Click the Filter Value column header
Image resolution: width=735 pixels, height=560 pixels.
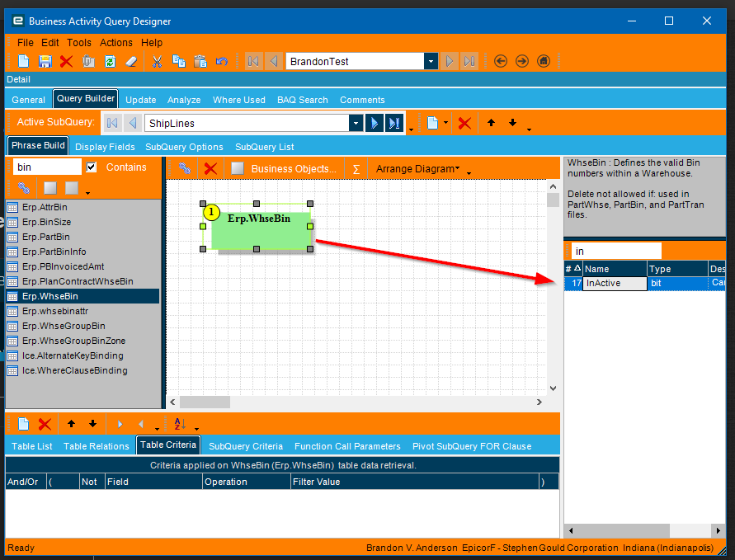coord(415,482)
